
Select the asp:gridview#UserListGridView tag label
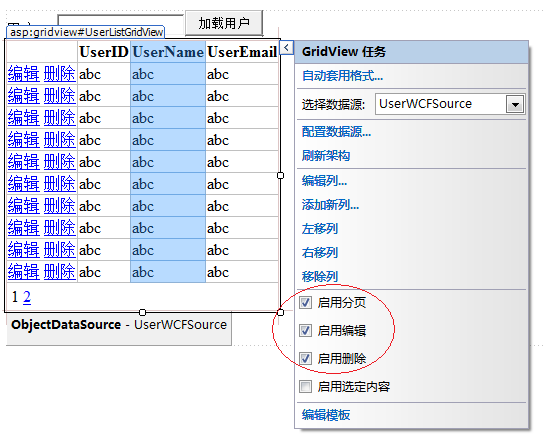85,32
